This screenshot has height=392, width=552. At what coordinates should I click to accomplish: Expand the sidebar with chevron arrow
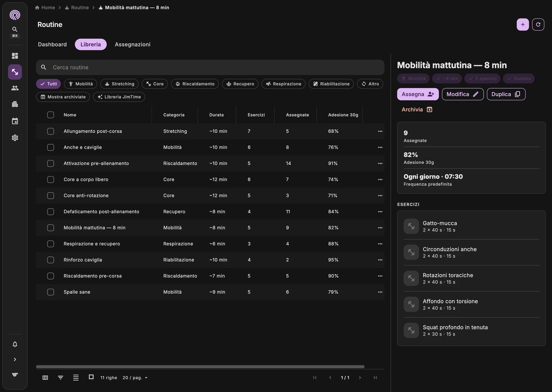point(15,359)
